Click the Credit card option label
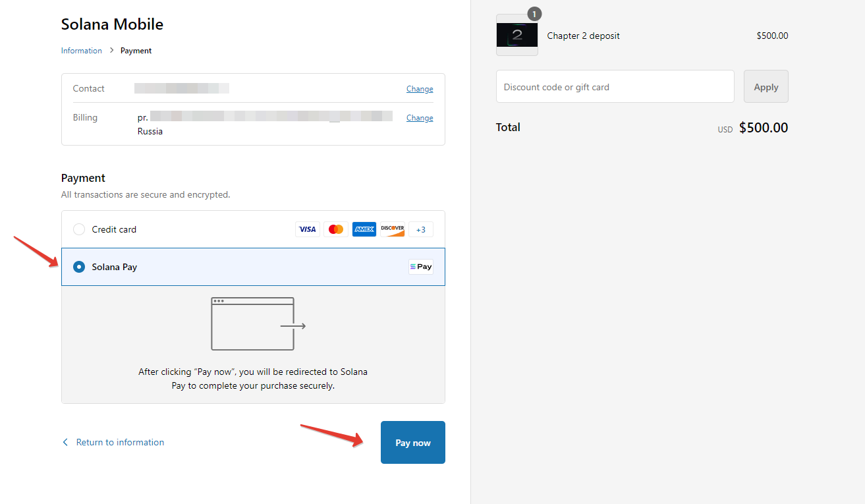Screen dimensions: 865x504 click(114, 229)
